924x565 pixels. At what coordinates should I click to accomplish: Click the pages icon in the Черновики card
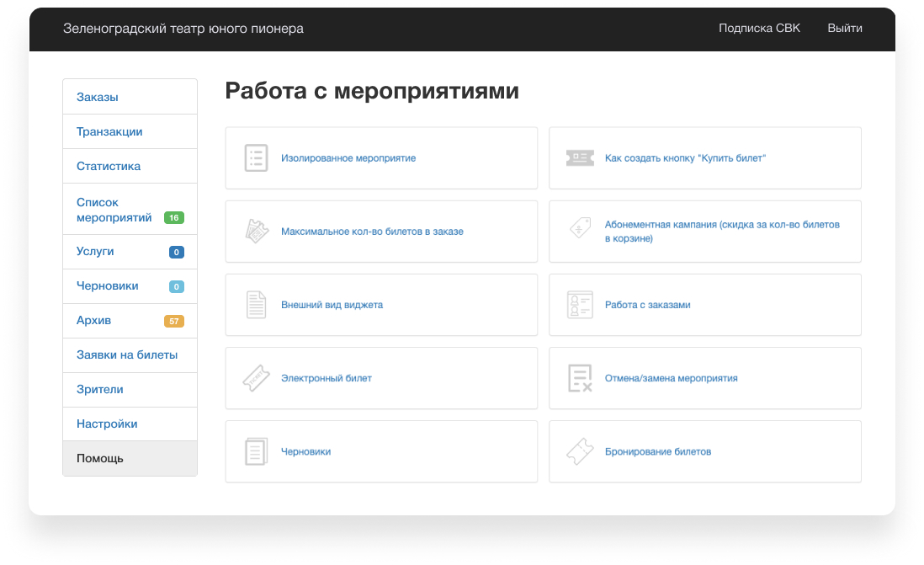click(x=256, y=451)
